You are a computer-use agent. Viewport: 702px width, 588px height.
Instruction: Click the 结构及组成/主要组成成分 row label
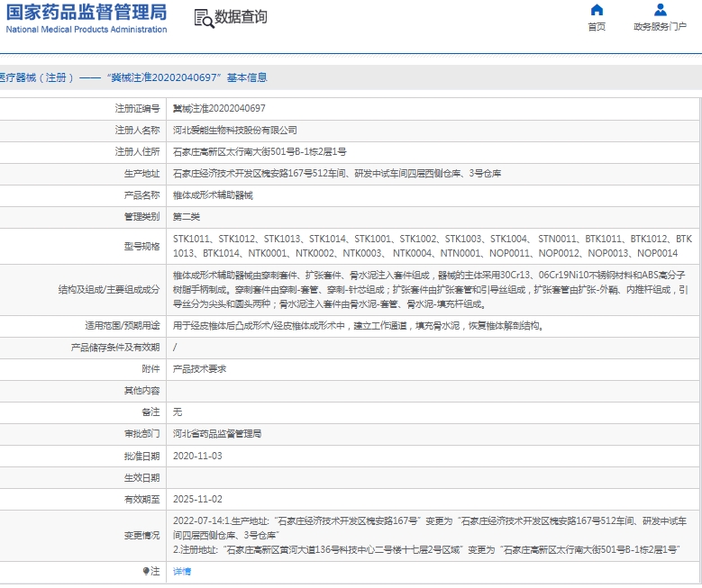point(109,290)
